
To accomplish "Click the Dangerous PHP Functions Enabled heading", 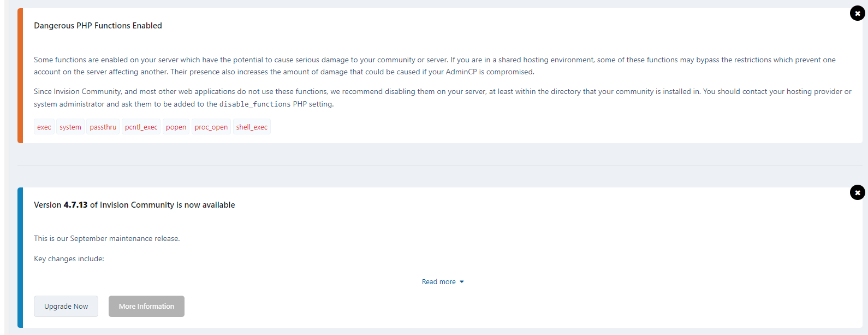I will tap(98, 26).
